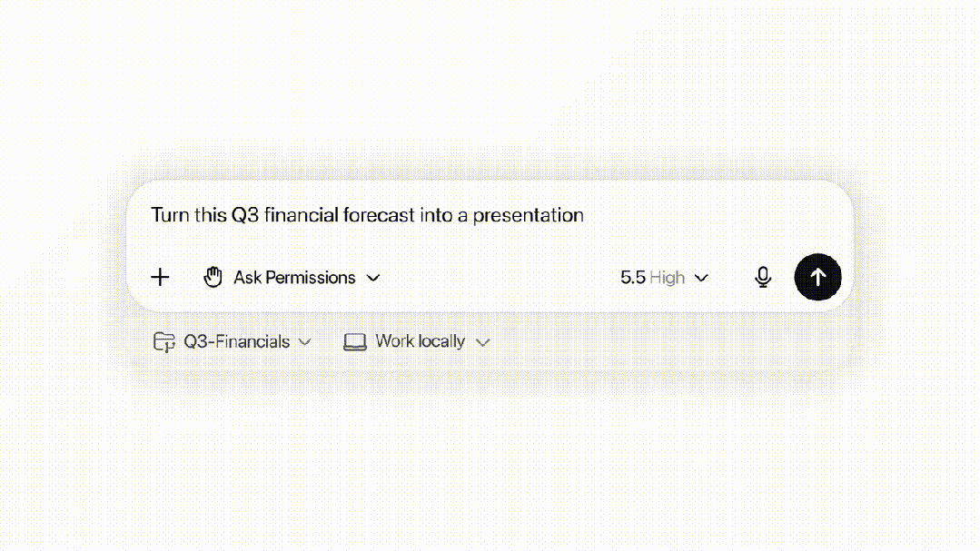
Task: Select the hand icon beside Ask Permissions
Action: (x=213, y=277)
